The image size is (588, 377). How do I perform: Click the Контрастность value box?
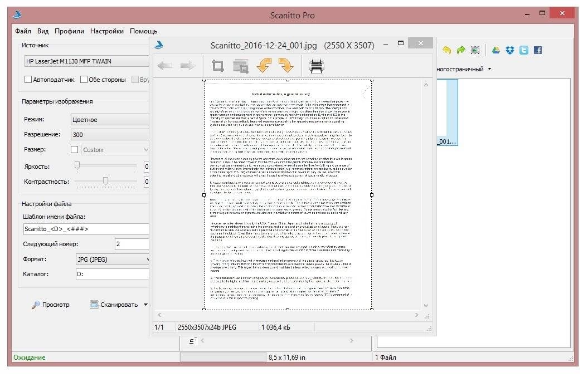click(147, 182)
